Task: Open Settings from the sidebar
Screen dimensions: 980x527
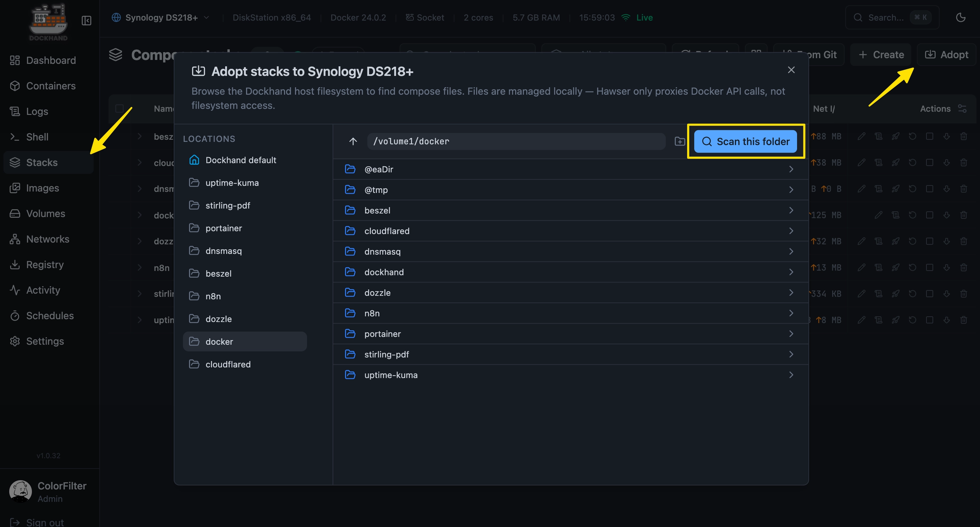Action: 49,341
